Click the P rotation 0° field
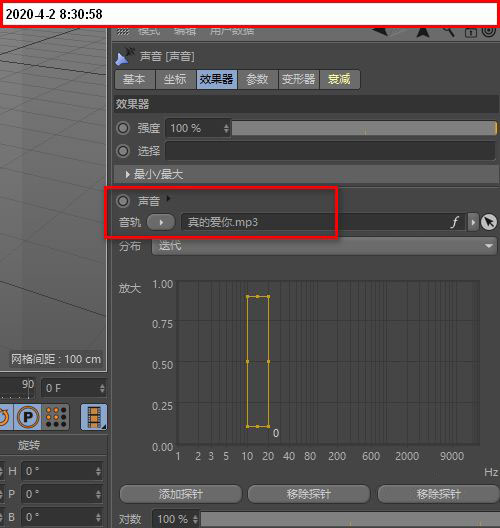The width and height of the screenshot is (500, 528). pyautogui.click(x=62, y=494)
